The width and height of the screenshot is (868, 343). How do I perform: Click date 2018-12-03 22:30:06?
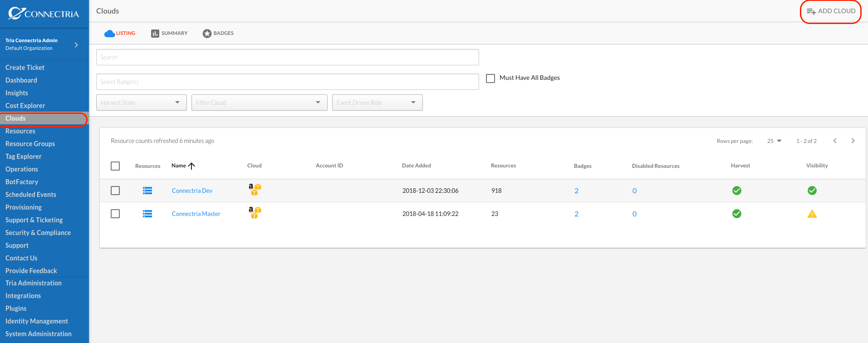431,191
